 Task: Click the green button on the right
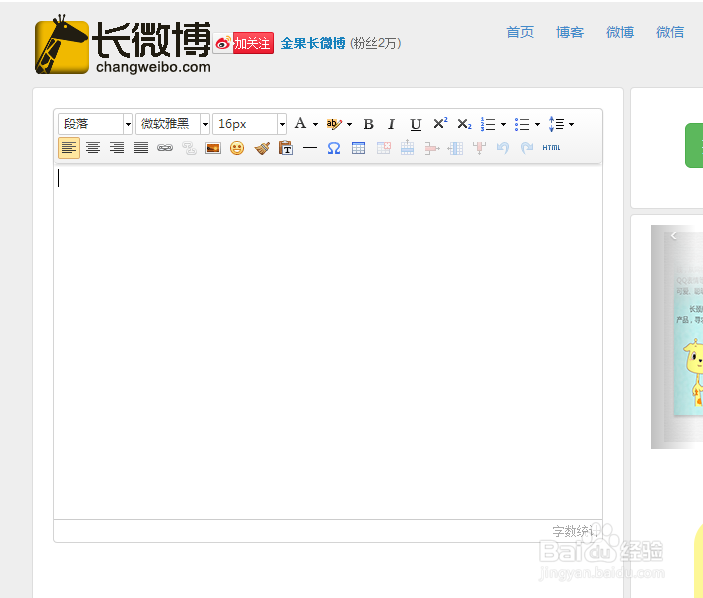coord(694,146)
